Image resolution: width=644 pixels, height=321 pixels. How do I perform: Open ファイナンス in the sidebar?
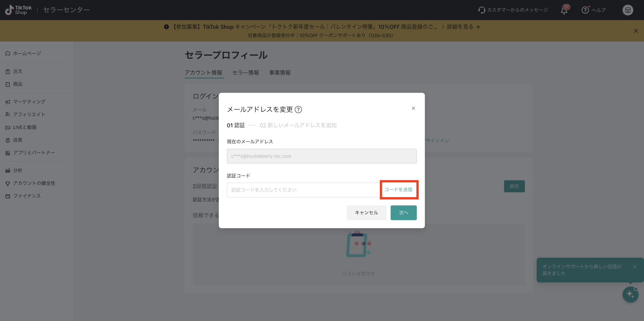tap(23, 196)
